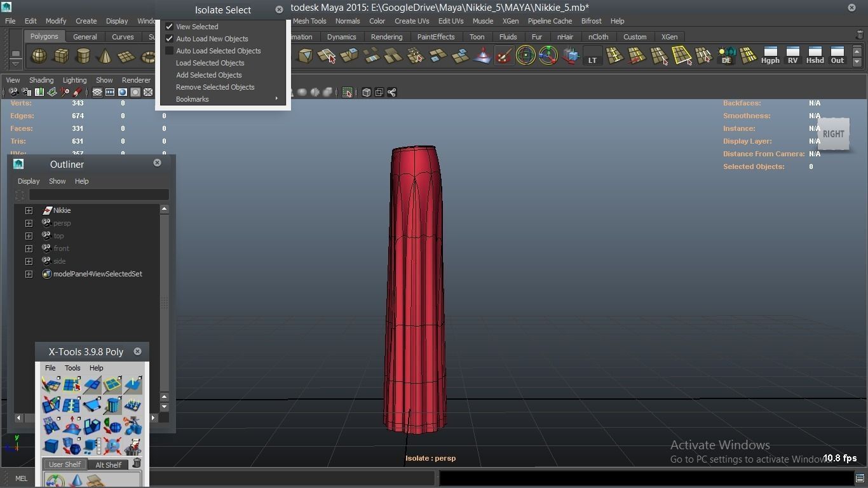Click Add Selected Objects
The width and height of the screenshot is (868, 488).
tap(209, 75)
